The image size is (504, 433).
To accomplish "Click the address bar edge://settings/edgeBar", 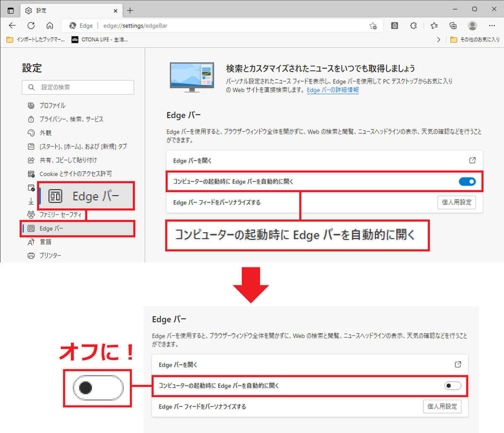I will click(x=135, y=26).
